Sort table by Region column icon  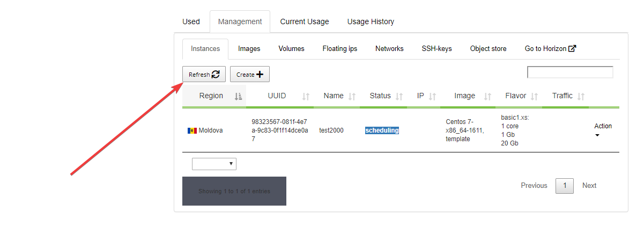pyautogui.click(x=239, y=97)
